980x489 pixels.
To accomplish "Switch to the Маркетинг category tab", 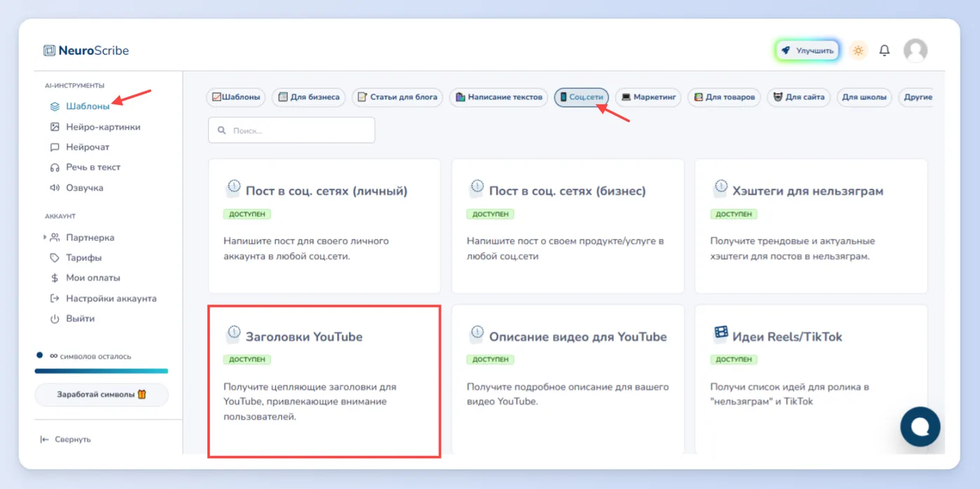I will pyautogui.click(x=648, y=97).
